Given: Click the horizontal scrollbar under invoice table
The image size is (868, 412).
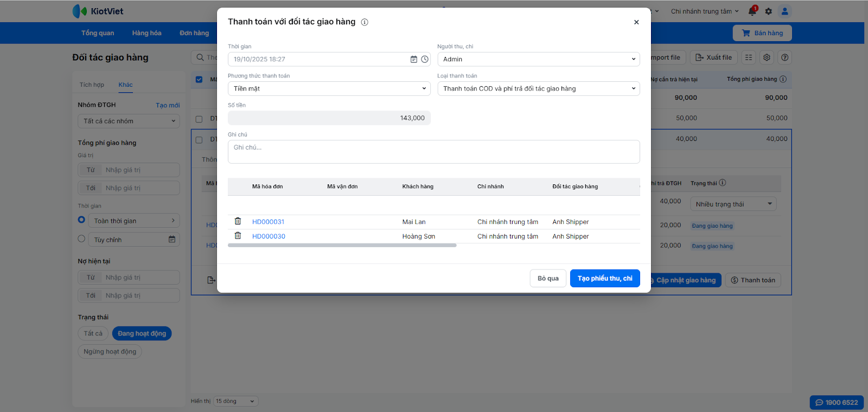Looking at the screenshot, I should [342, 246].
